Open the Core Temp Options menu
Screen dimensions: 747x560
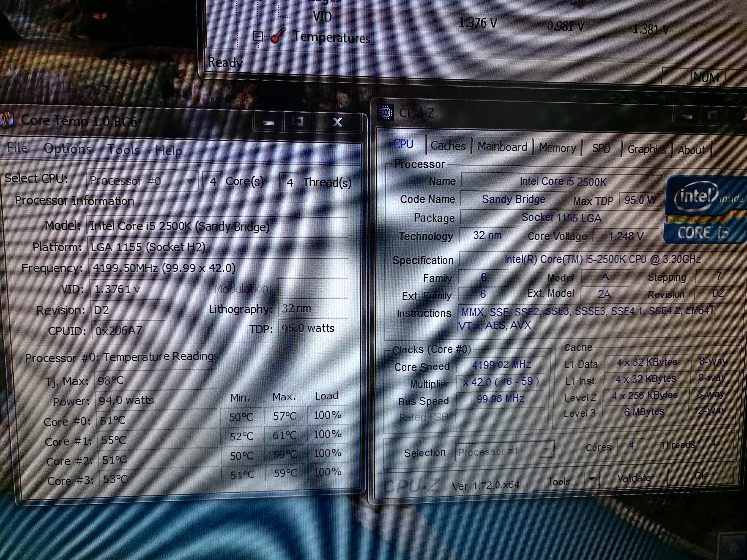click(x=68, y=149)
